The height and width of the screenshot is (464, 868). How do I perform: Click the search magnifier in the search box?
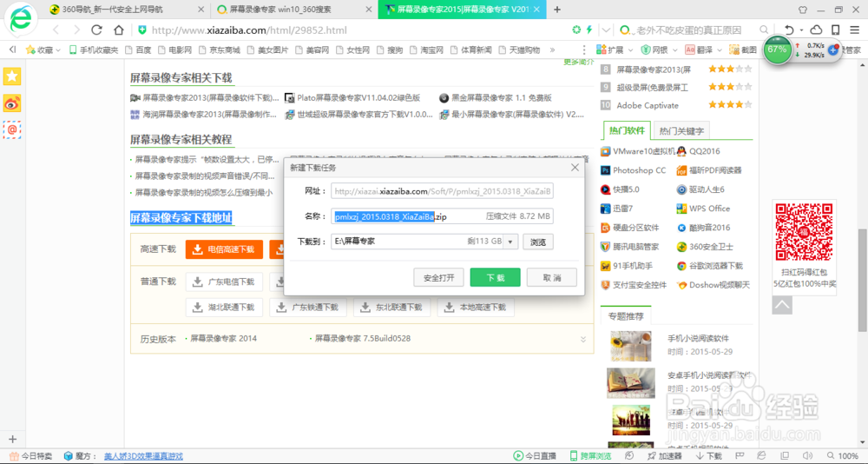pos(764,30)
